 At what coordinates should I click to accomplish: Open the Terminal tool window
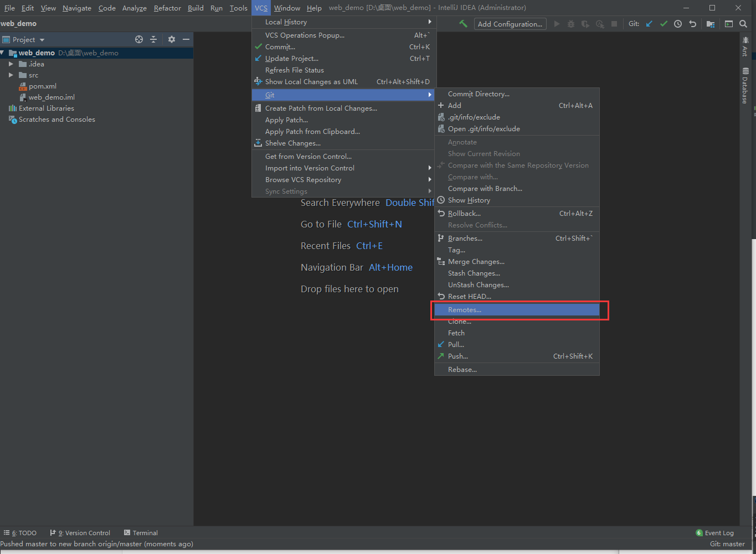tap(141, 533)
